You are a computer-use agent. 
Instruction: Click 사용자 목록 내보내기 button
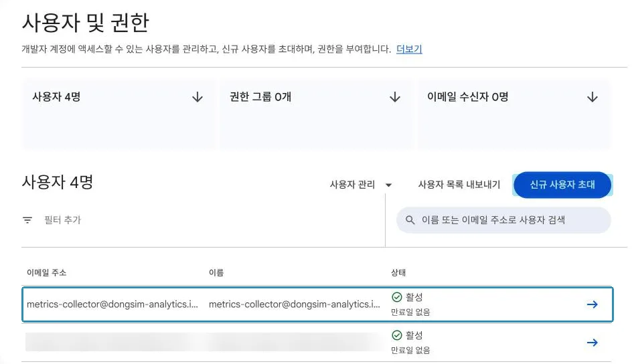(x=459, y=185)
